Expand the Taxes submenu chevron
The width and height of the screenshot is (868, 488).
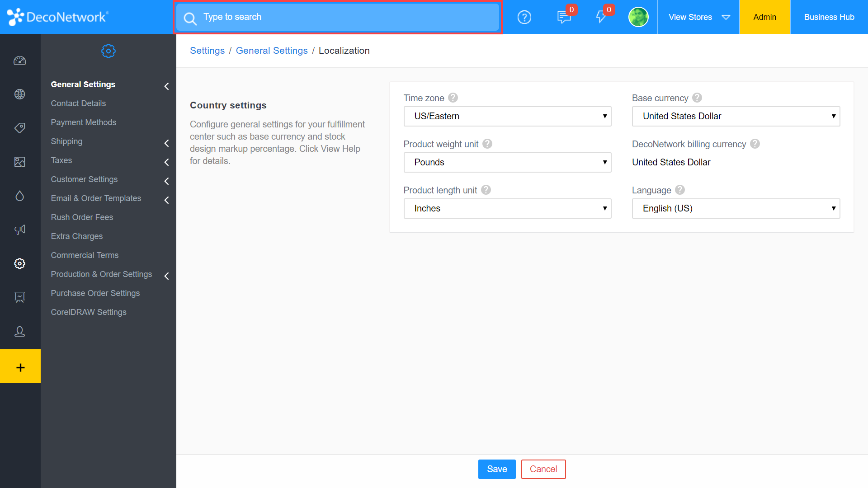pos(166,162)
